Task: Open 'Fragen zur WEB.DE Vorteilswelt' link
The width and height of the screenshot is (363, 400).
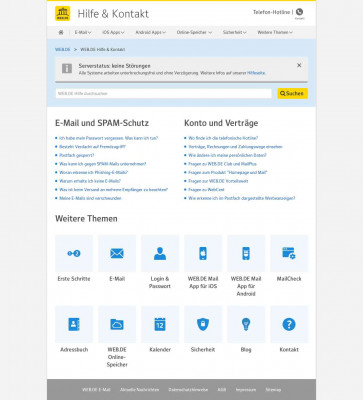Action: [218, 181]
